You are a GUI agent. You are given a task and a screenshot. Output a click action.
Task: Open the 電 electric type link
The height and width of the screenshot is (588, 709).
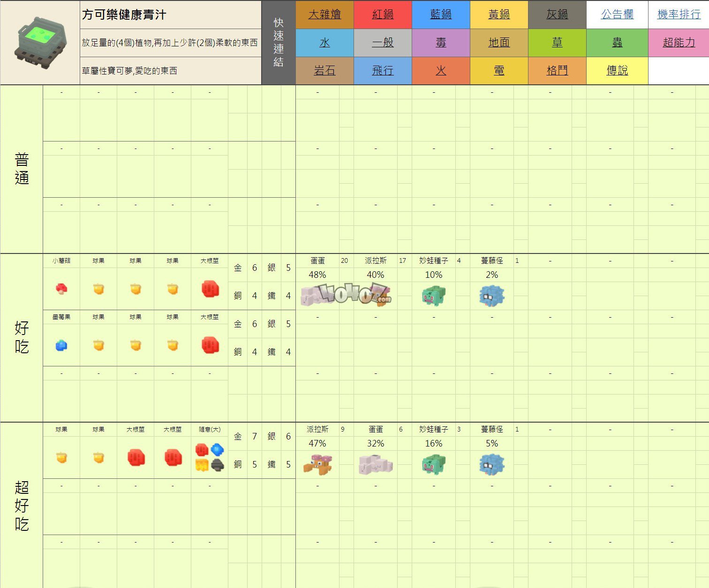[499, 71]
